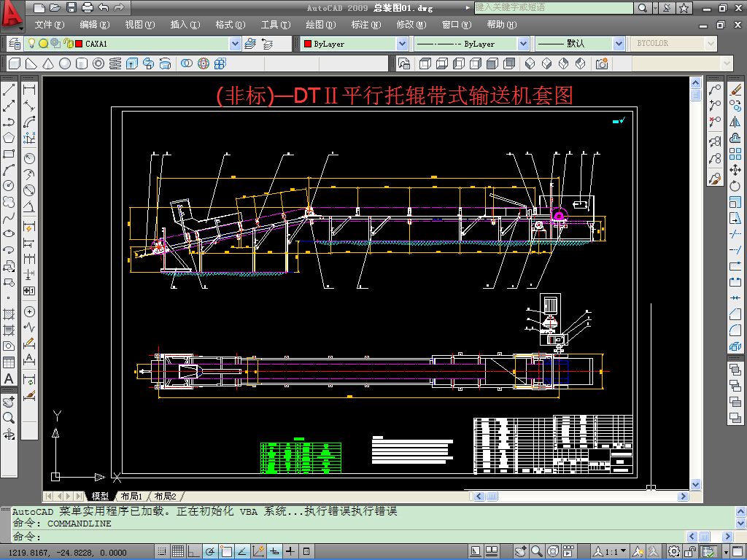Expand the ByLayer linetype dropdown
The width and height of the screenshot is (747, 560).
point(523,44)
